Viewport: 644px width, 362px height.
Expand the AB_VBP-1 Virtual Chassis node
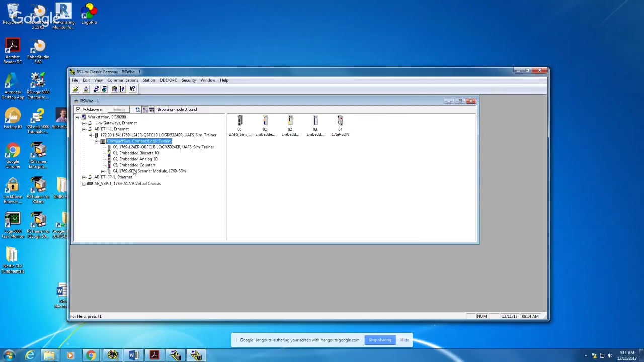click(84, 183)
